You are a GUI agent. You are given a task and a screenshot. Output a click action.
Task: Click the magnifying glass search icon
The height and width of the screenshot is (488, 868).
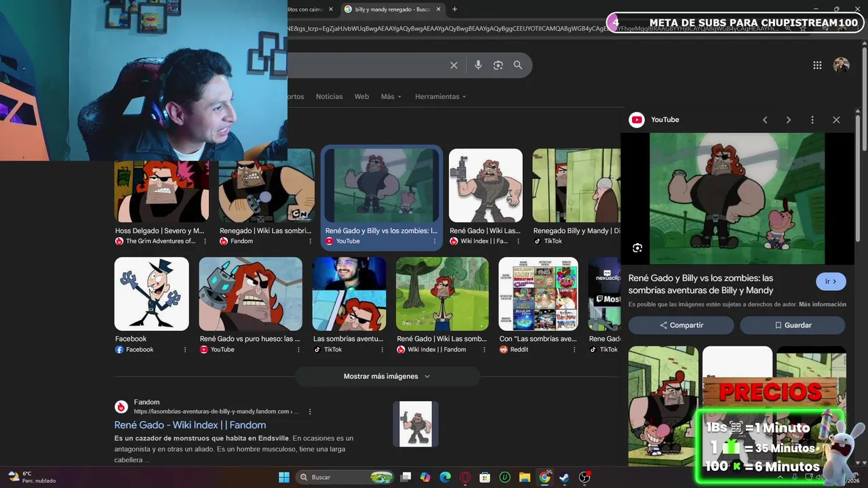[x=518, y=65]
